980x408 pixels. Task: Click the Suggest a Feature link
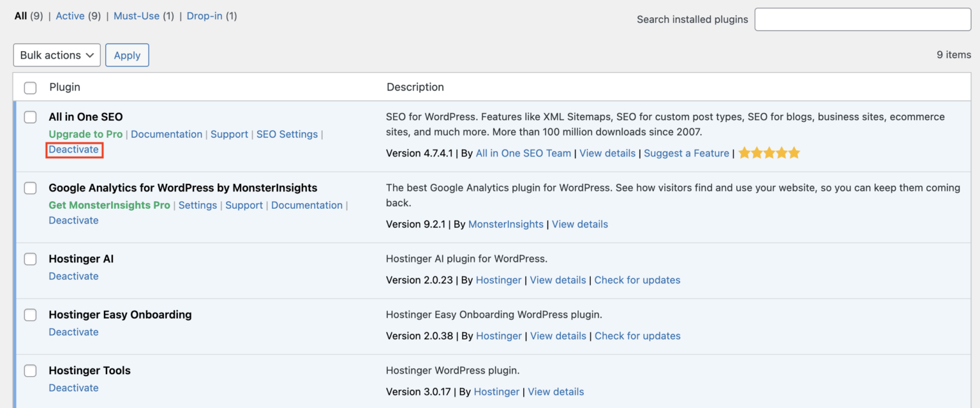[687, 153]
